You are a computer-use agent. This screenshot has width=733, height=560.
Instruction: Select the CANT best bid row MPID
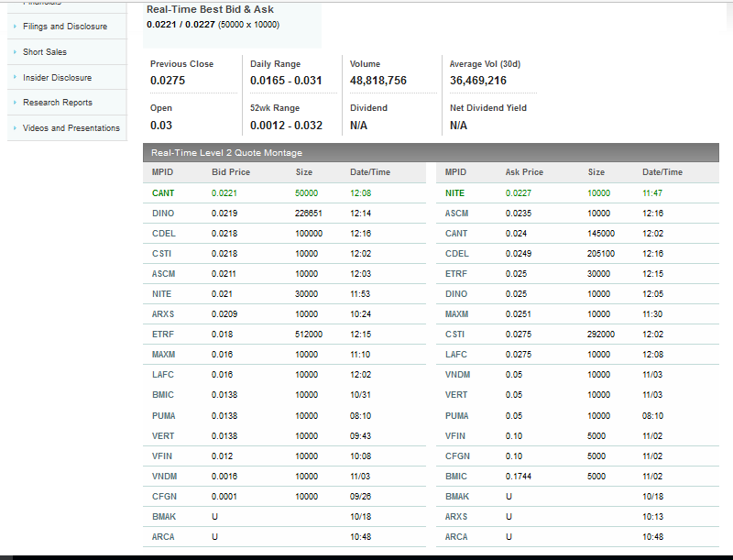(163, 193)
